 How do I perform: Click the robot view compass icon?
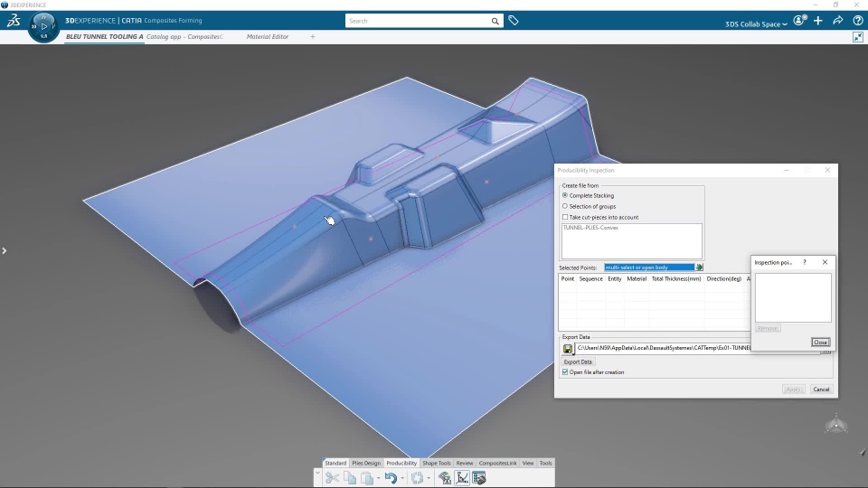pyautogui.click(x=835, y=425)
